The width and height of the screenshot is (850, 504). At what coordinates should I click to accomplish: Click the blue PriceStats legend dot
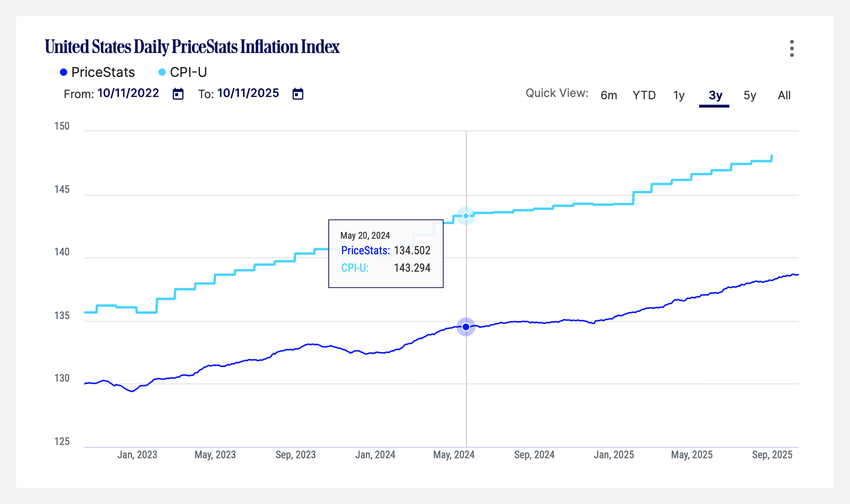(63, 72)
